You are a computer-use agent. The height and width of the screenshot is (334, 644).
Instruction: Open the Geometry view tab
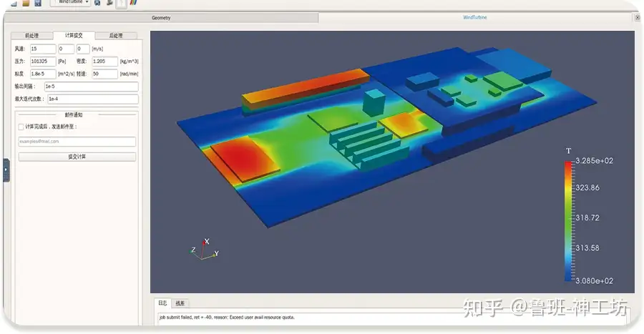click(161, 18)
